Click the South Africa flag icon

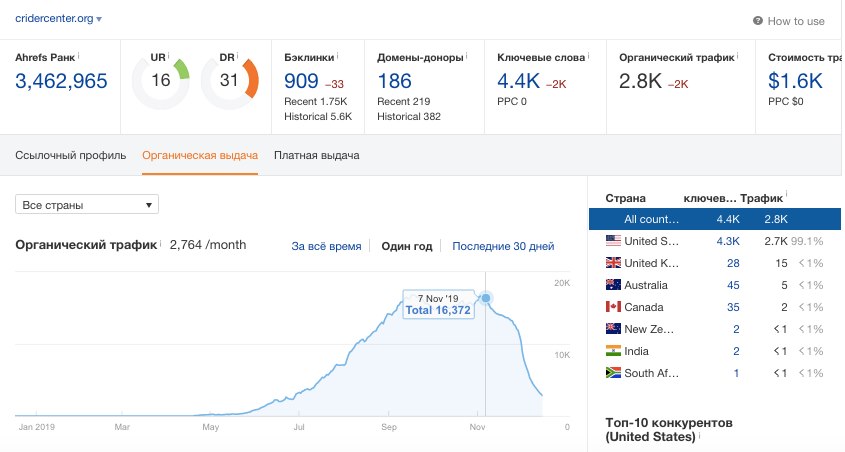click(614, 373)
